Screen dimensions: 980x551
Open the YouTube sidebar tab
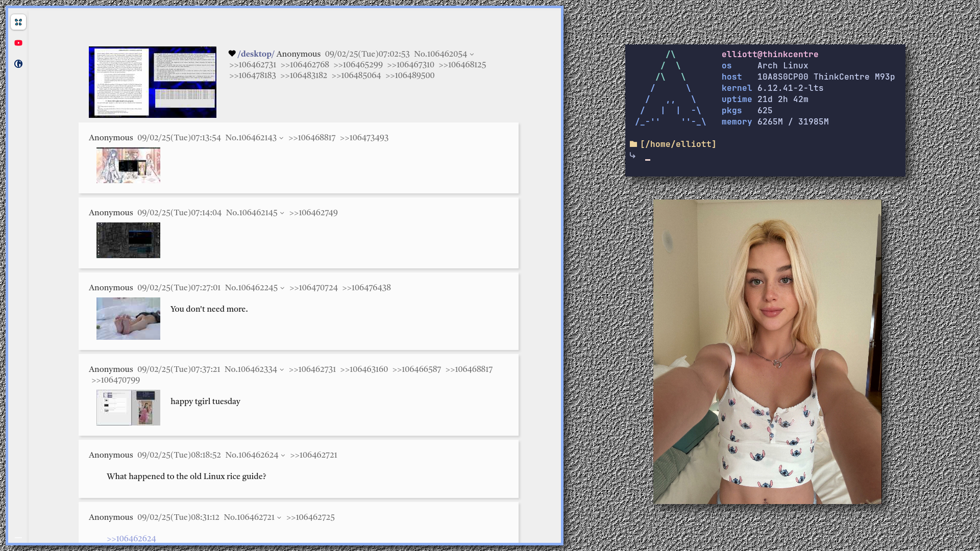coord(18,43)
